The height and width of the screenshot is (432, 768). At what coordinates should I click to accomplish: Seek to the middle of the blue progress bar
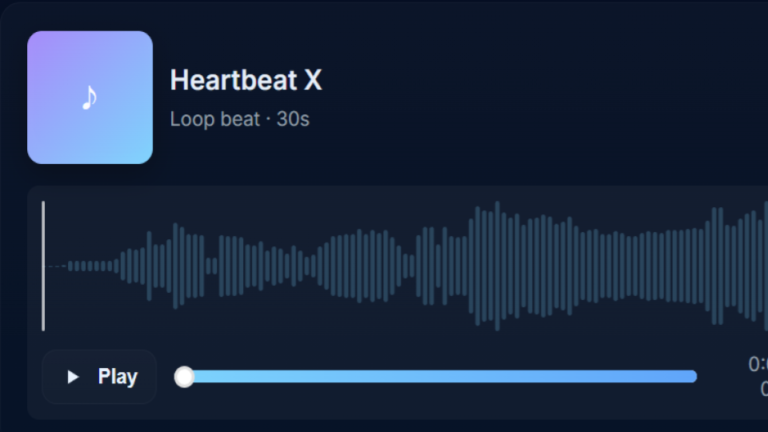click(435, 377)
